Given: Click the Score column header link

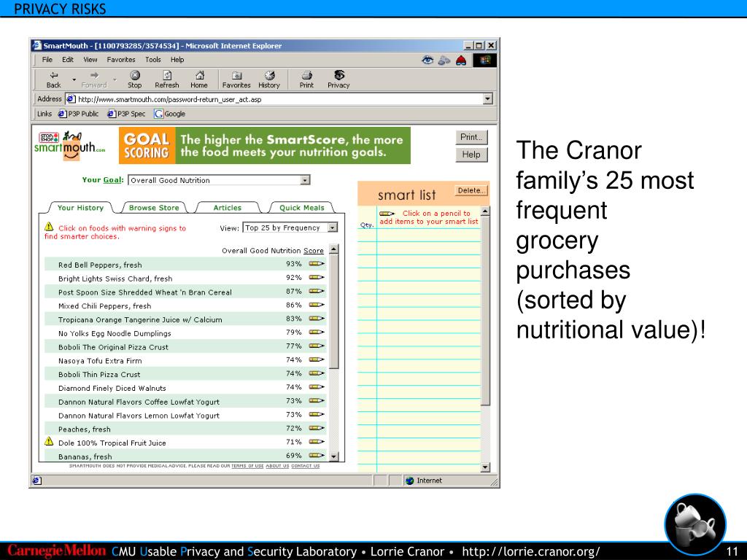Looking at the screenshot, I should 314,251.
